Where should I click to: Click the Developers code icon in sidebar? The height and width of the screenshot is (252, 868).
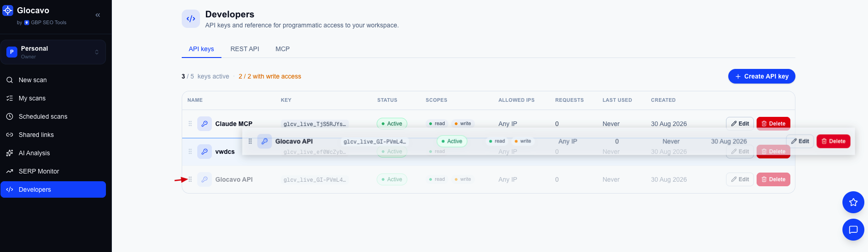pyautogui.click(x=10, y=189)
